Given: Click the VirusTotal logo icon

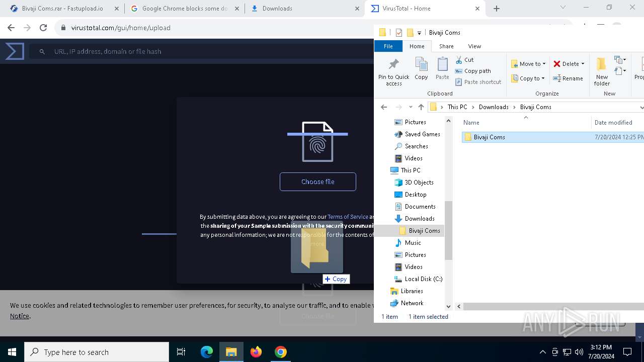Looking at the screenshot, I should point(15,51).
